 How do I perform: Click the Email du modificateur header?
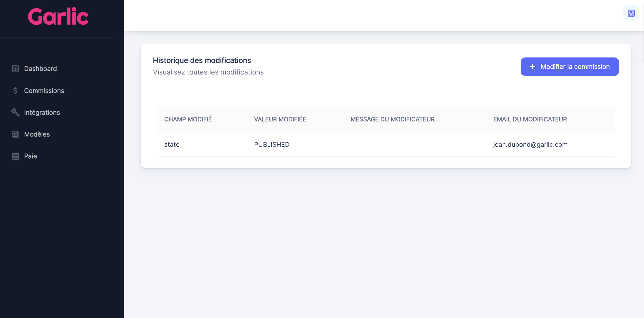coord(530,119)
